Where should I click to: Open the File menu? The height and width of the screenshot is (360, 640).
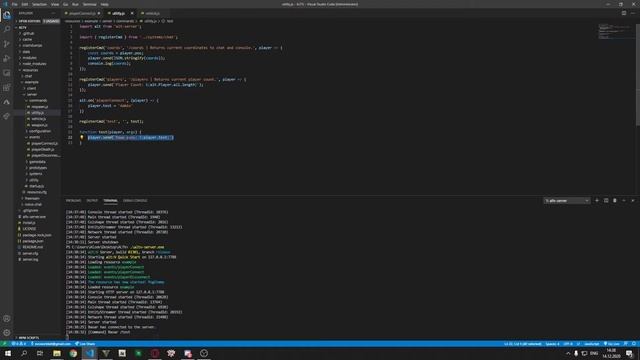[x=14, y=4]
